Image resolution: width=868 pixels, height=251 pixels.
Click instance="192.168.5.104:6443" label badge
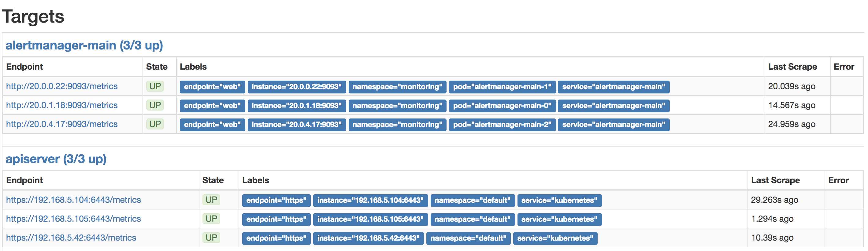(x=370, y=201)
